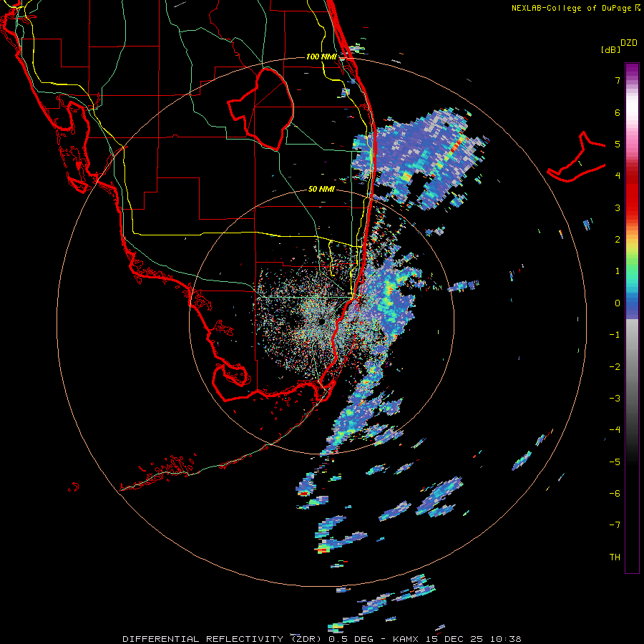Screen dimensions: 644x644
Task: Click the 6 value on color scale
Action: (618, 112)
